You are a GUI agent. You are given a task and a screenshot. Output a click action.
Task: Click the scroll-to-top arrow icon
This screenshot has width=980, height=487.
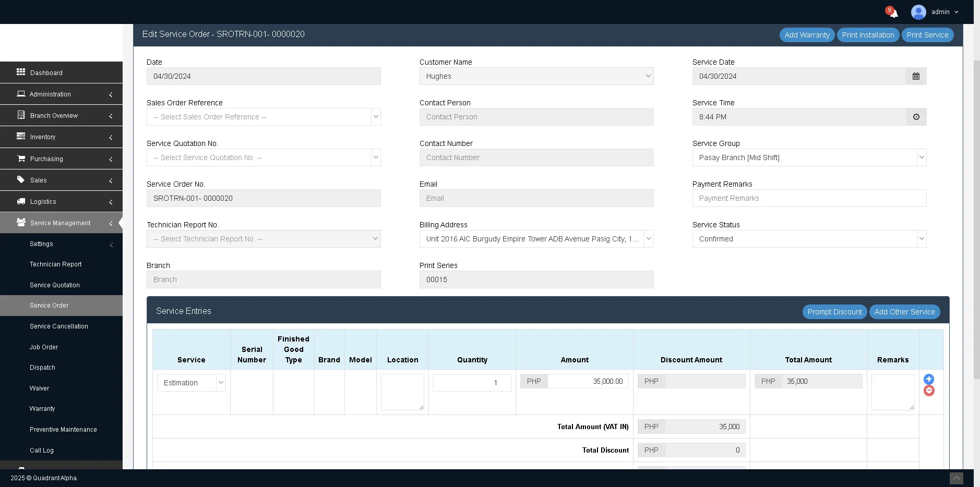click(956, 478)
